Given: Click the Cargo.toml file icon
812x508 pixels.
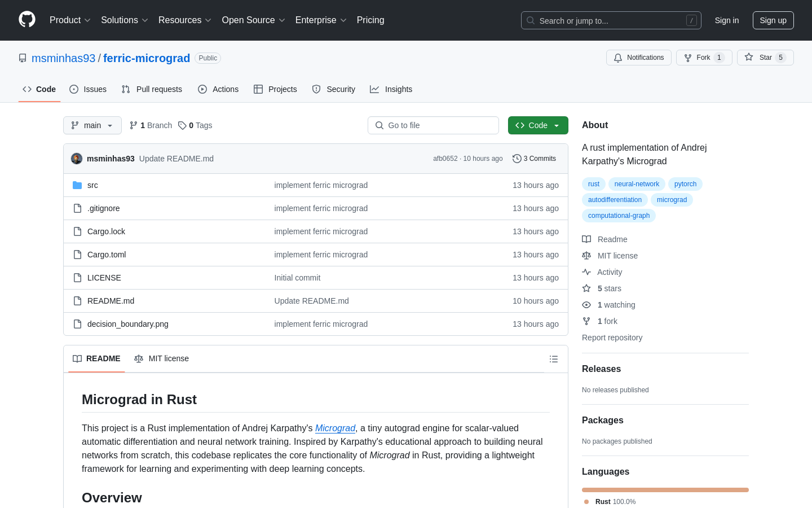Looking at the screenshot, I should click(x=77, y=255).
